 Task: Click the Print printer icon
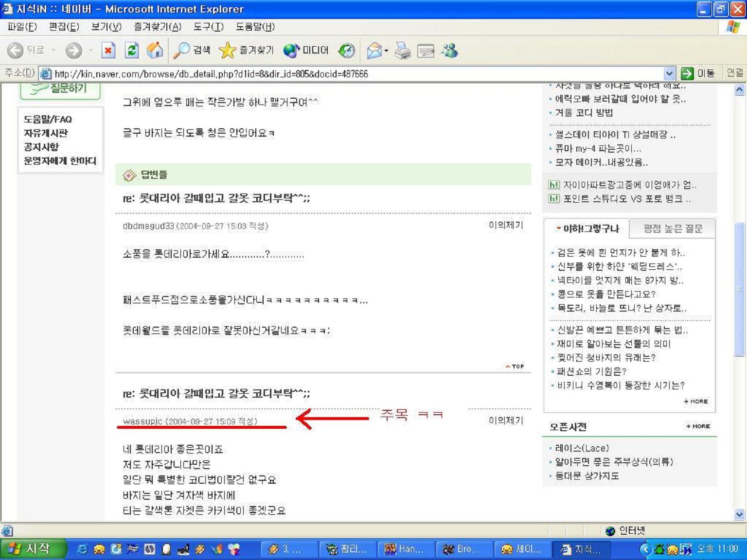click(403, 50)
